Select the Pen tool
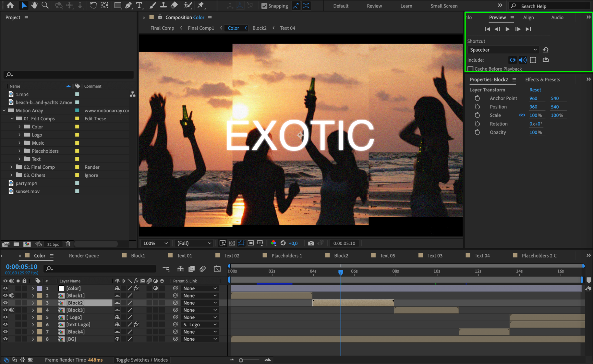Image resolution: width=593 pixels, height=364 pixels. point(128,5)
